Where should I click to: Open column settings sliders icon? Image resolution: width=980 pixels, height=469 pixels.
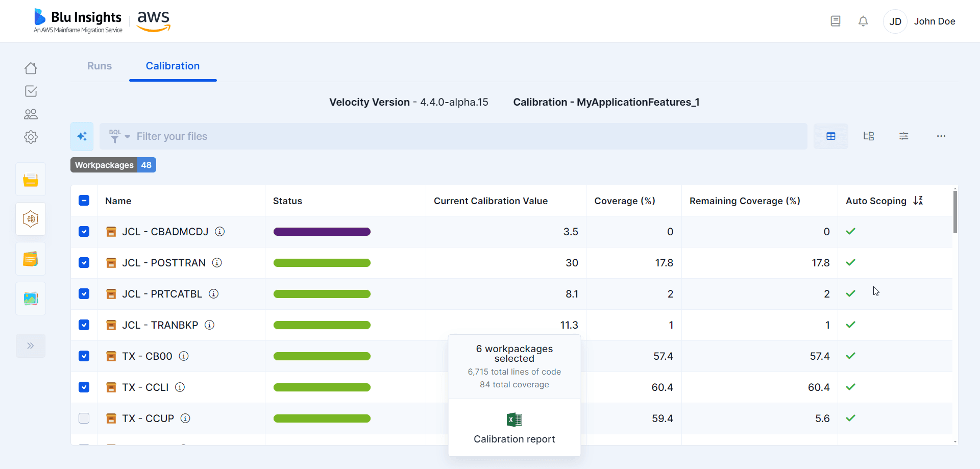904,136
